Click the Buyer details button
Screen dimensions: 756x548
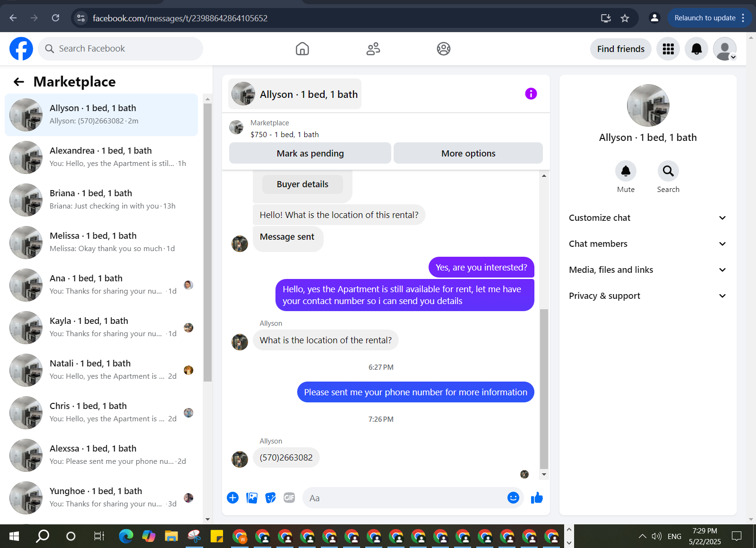pyautogui.click(x=302, y=184)
